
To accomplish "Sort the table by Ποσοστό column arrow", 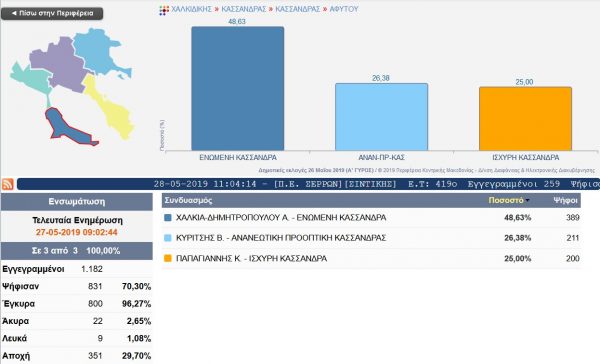I will (x=528, y=201).
